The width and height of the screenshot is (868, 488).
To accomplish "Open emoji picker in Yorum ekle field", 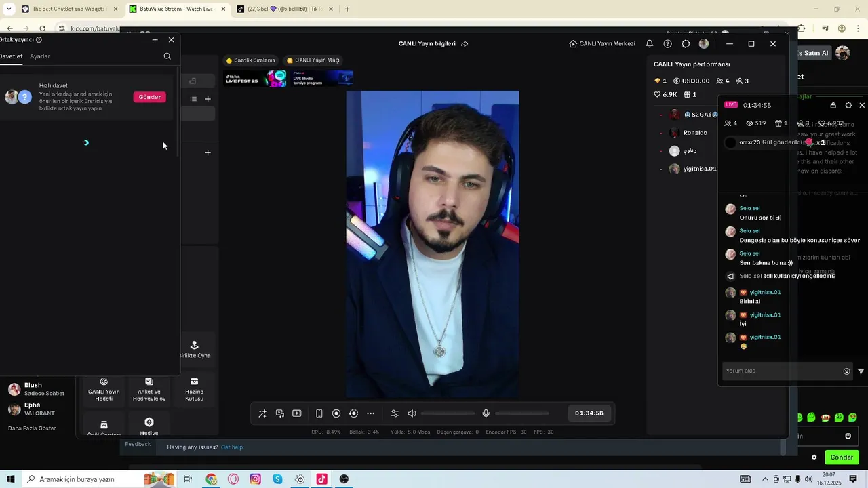I will 846,371.
